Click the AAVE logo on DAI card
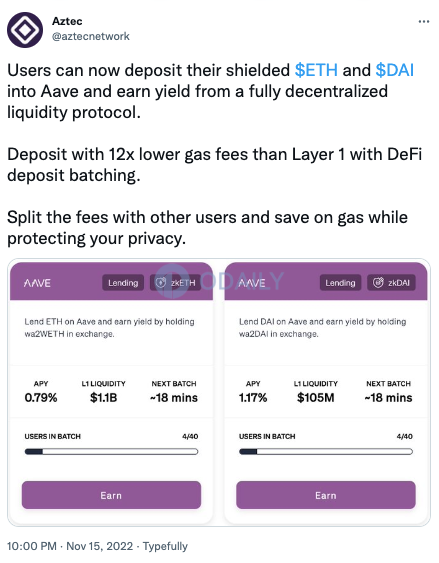Image resolution: width=439 pixels, height=563 pixels. (x=252, y=283)
